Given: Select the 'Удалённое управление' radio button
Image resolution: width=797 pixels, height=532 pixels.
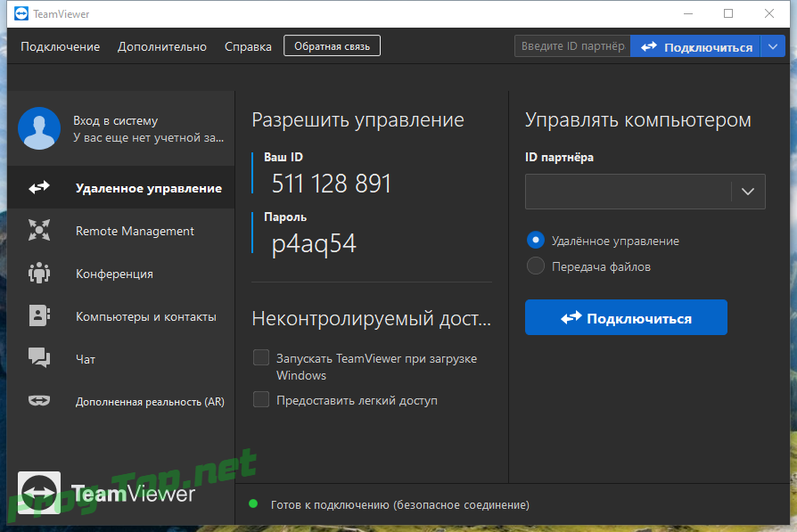Looking at the screenshot, I should point(536,240).
